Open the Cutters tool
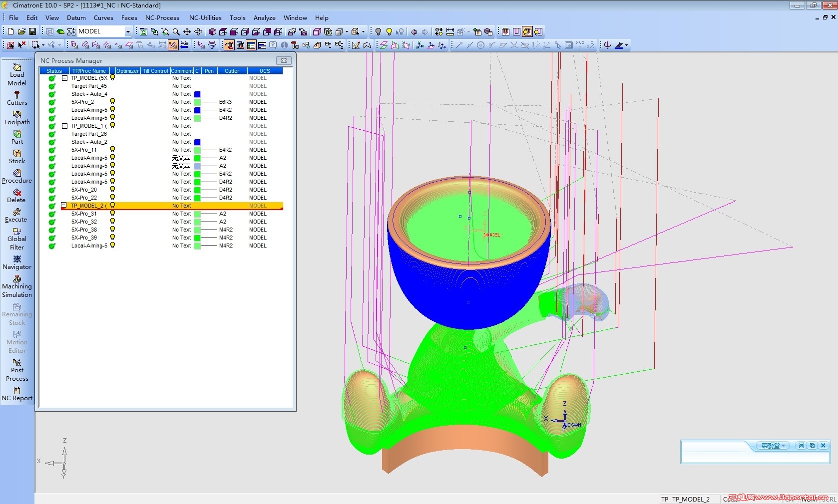The image size is (838, 504). [17, 98]
